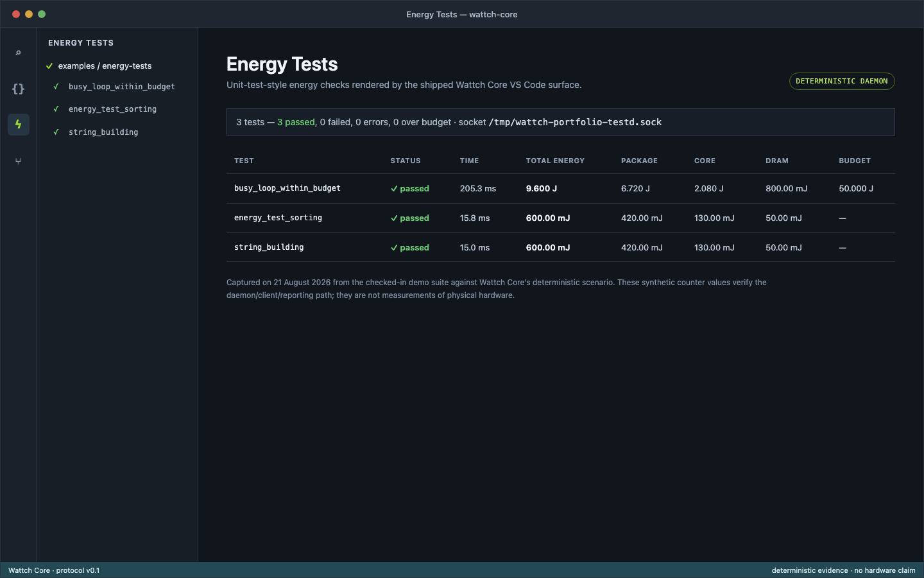Click total energy 600.00 mJ for string_building

click(548, 248)
